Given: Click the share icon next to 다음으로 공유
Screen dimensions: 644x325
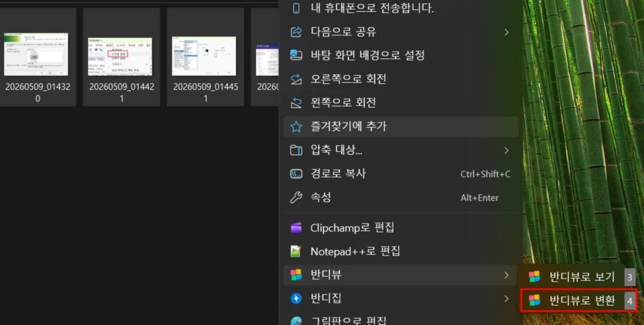Looking at the screenshot, I should pyautogui.click(x=296, y=32).
